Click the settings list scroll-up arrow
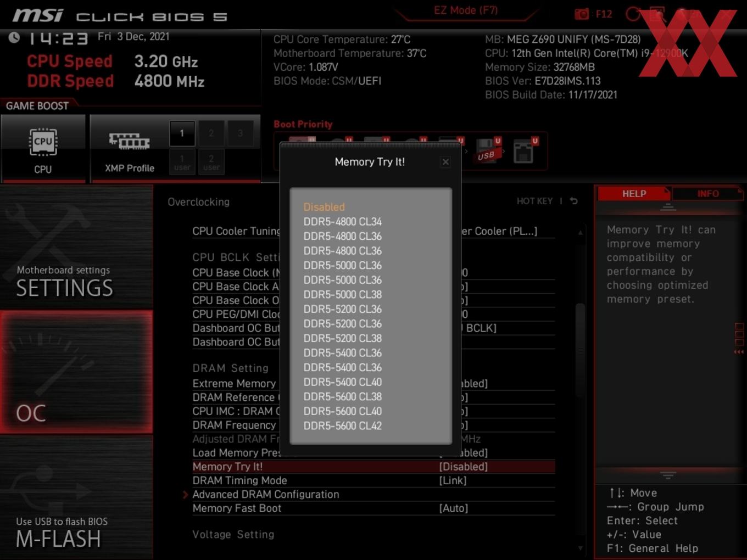Screen dimensions: 747x560 point(581,232)
